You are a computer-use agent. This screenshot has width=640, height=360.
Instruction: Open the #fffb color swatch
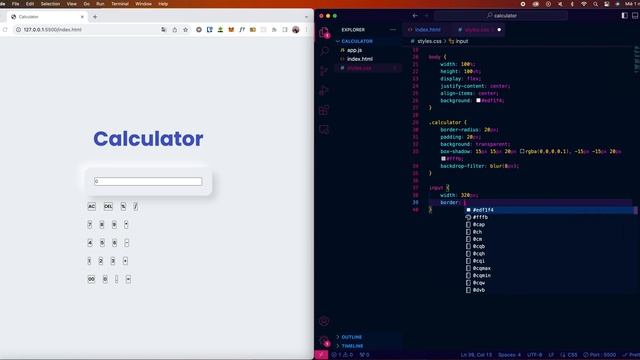point(443,159)
